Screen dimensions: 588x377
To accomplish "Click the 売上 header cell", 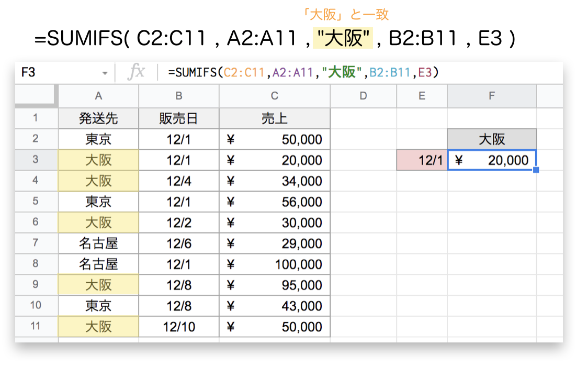I will (x=275, y=118).
